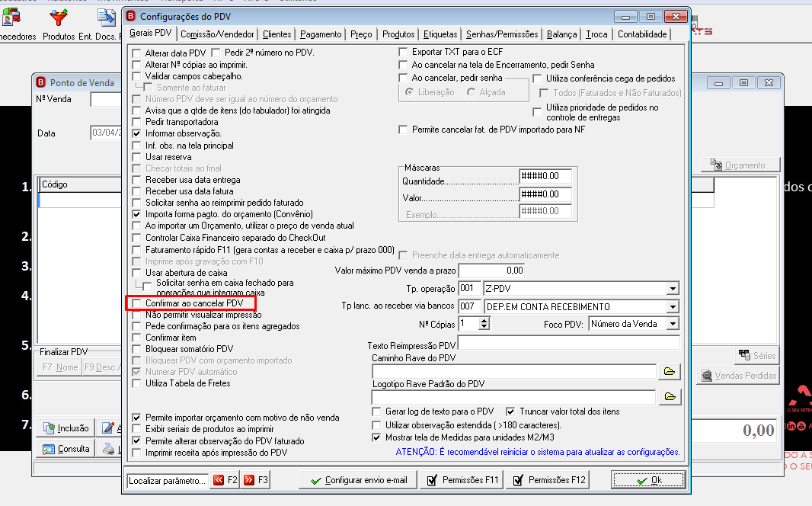Toggle Pedir transportadora checkbox
Viewport: 812px width, 506px height.
tap(136, 122)
